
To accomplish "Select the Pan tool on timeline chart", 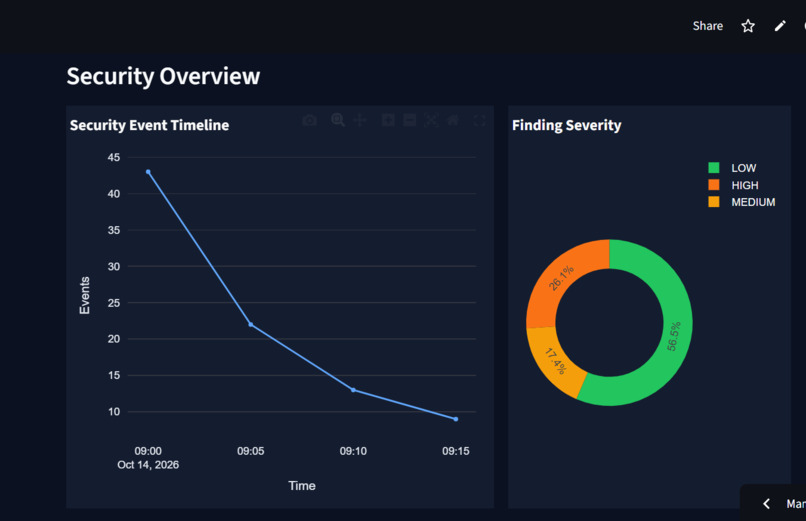I will click(x=360, y=120).
